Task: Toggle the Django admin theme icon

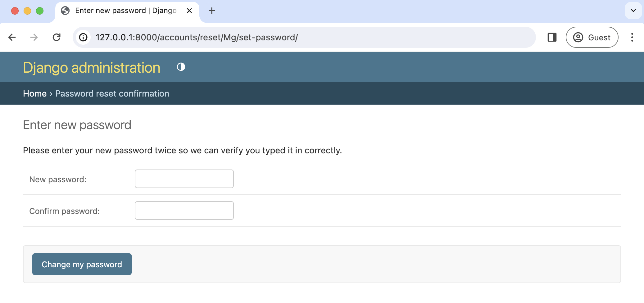Action: [181, 67]
